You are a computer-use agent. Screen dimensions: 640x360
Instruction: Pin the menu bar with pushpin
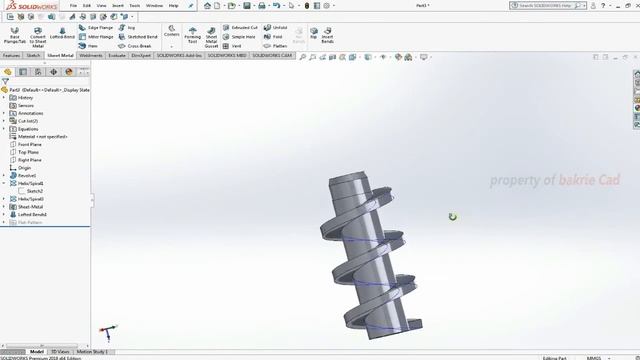(x=190, y=6)
